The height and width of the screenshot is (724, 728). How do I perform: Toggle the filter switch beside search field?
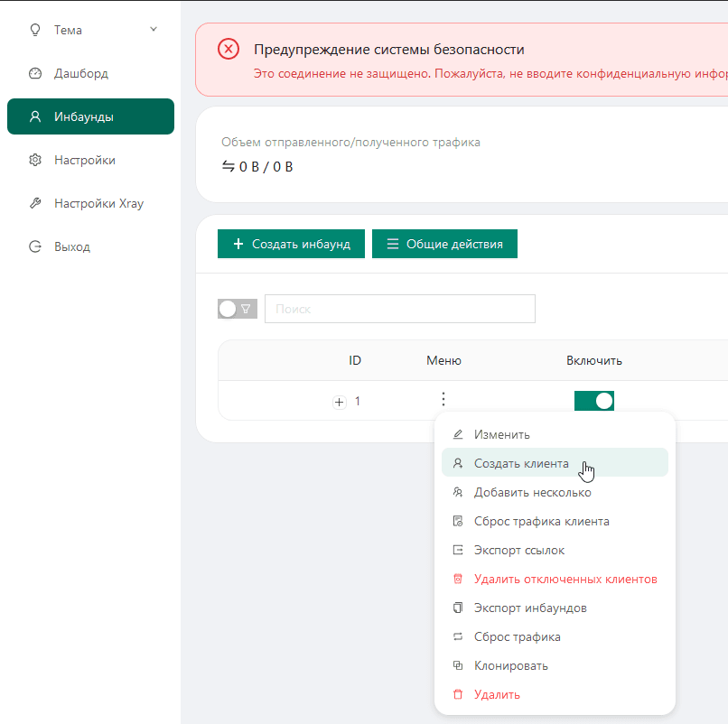point(238,309)
